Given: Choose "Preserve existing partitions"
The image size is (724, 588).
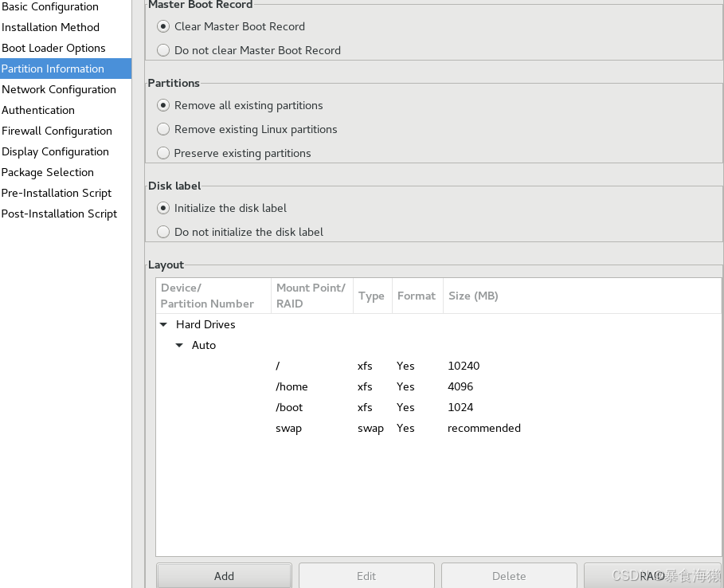Looking at the screenshot, I should point(162,153).
